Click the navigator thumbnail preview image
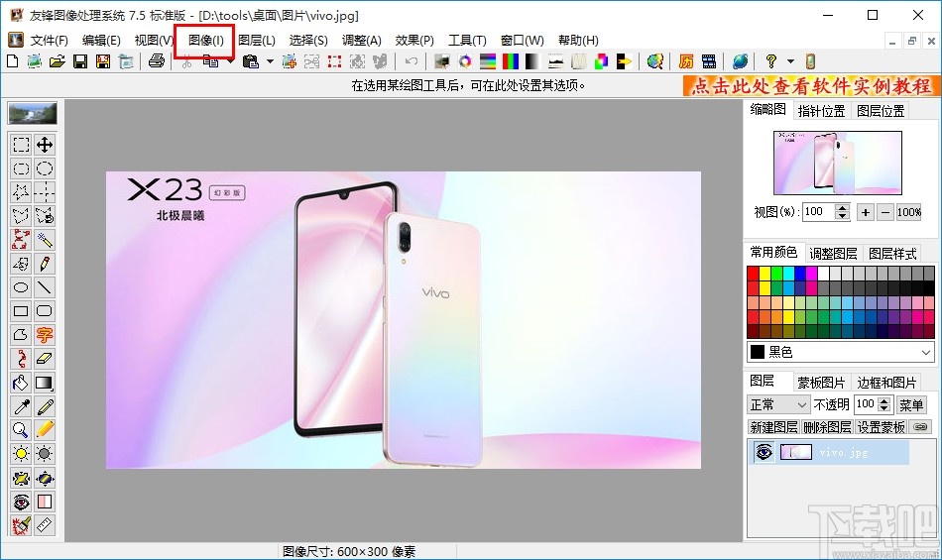 point(838,163)
